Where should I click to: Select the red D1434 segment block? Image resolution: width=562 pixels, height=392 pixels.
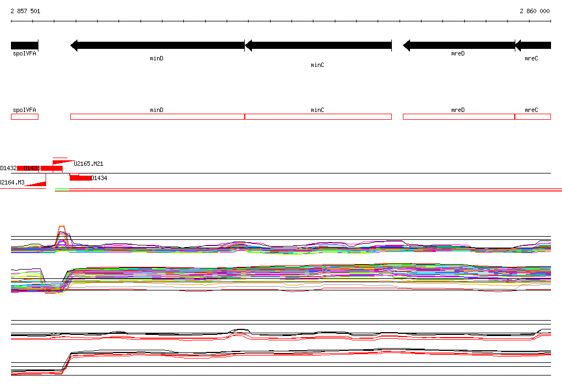click(80, 178)
